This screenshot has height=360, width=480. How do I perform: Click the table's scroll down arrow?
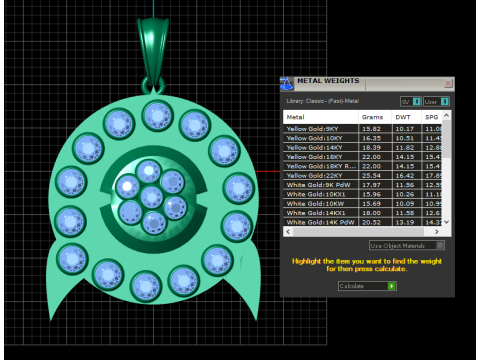(x=447, y=222)
